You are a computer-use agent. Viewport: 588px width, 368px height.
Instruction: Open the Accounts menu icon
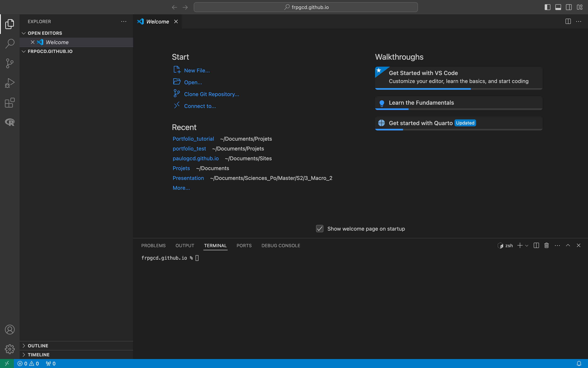[10, 330]
